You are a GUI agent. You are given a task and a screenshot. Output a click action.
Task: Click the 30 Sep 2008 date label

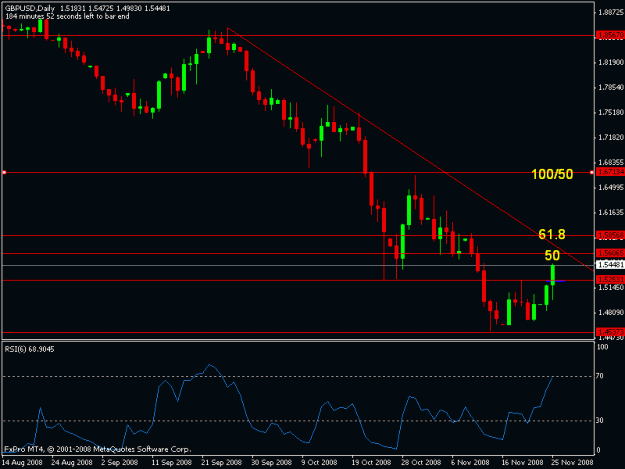pyautogui.click(x=271, y=463)
